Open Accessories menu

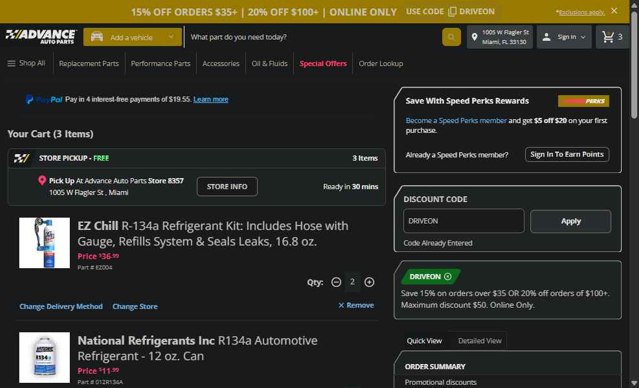click(x=221, y=64)
